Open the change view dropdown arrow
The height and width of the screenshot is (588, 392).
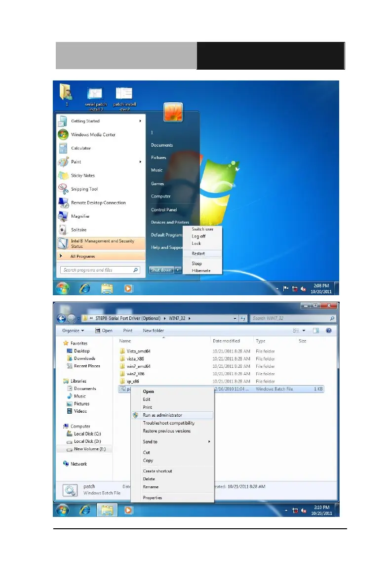[x=304, y=331]
